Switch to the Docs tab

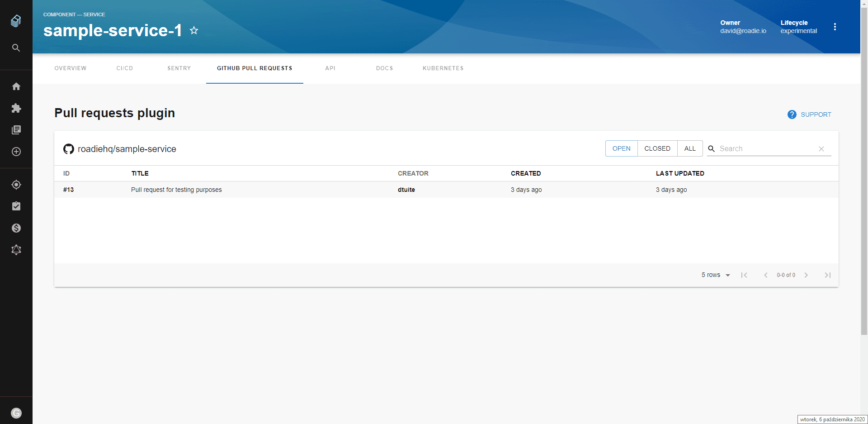click(x=385, y=68)
